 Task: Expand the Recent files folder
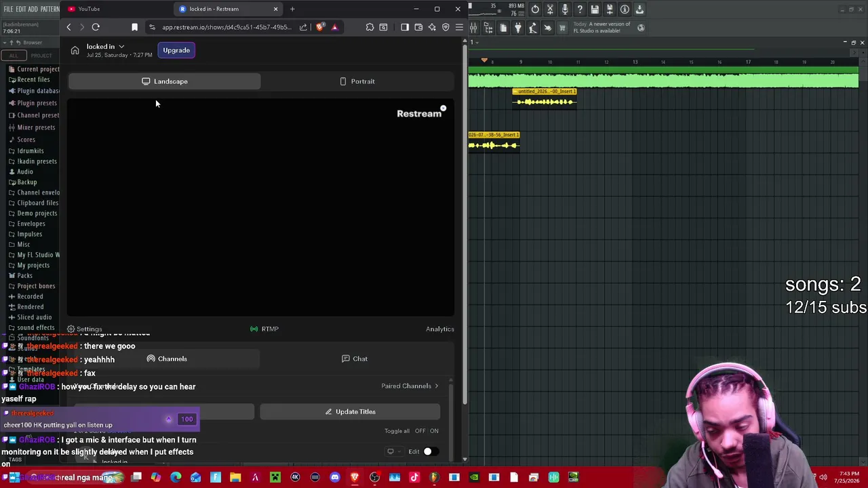[x=29, y=79]
